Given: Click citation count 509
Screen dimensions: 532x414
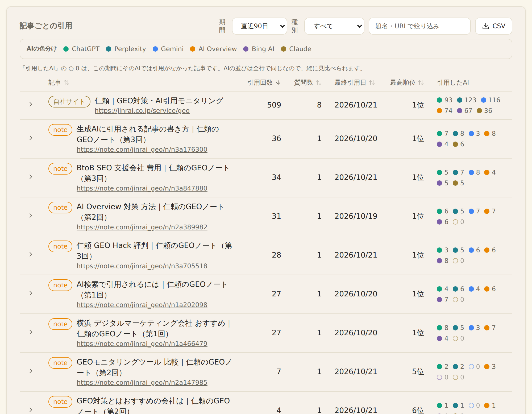Looking at the screenshot, I should tap(274, 105).
